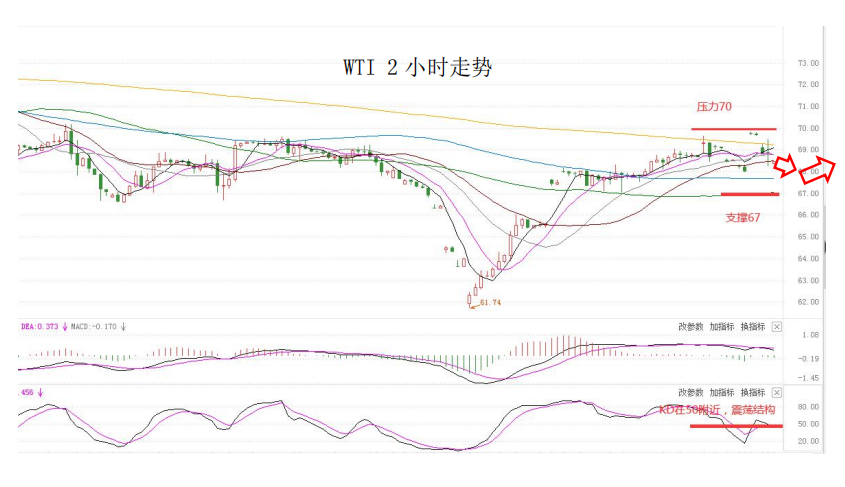Click the 63.00 price axis label
The image size is (845, 487).
coord(808,280)
